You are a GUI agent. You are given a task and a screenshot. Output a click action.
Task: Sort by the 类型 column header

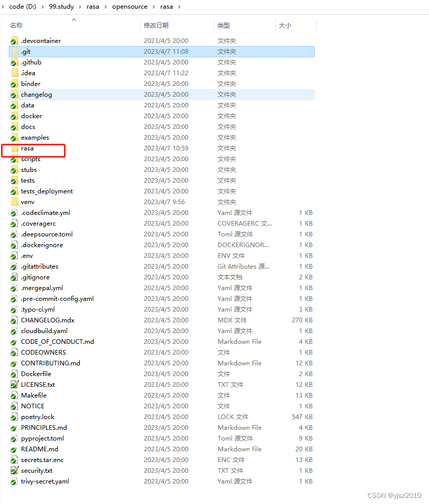[x=224, y=26]
